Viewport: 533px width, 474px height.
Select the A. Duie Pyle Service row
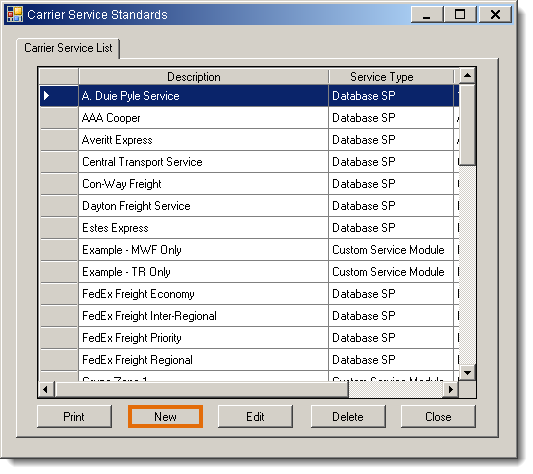[249, 96]
